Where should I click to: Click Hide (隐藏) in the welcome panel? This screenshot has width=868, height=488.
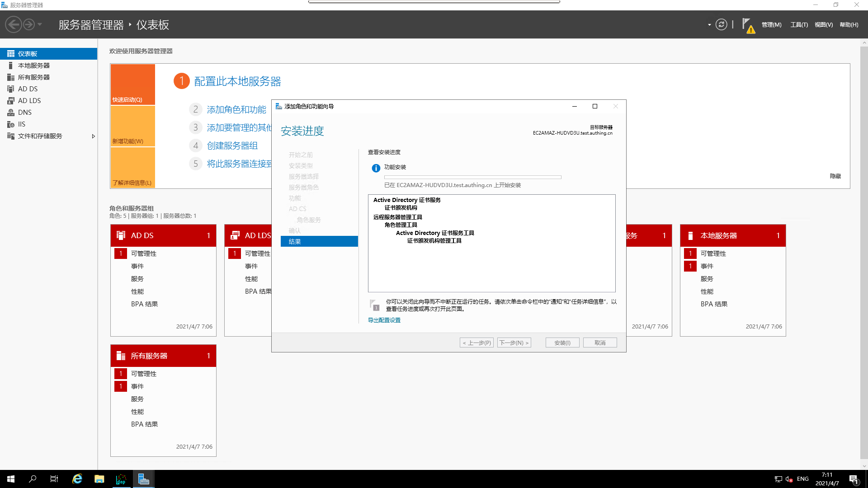(835, 176)
